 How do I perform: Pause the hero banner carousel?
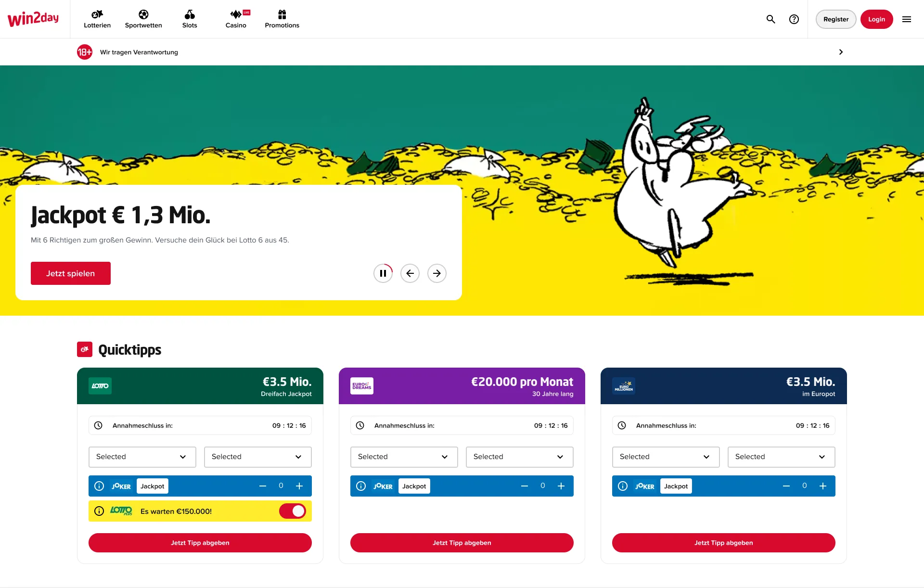[x=383, y=273]
